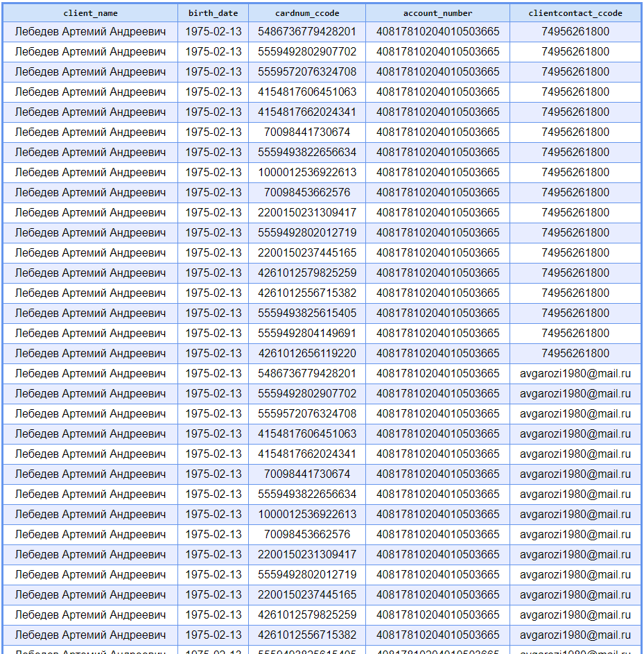Viewport: 644px width, 654px height.
Task: Click card 4154817662024341 in the phone 74956261800 row
Action: (x=306, y=112)
